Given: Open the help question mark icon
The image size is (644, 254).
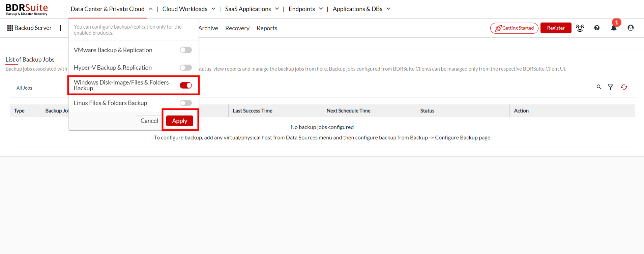Looking at the screenshot, I should click(x=597, y=28).
